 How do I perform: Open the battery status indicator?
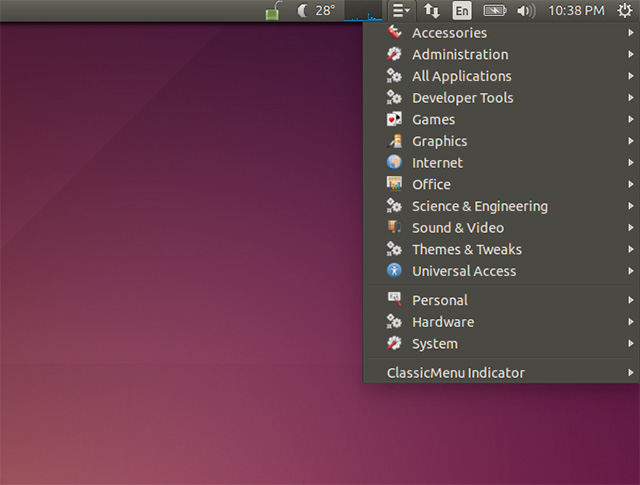click(x=494, y=11)
